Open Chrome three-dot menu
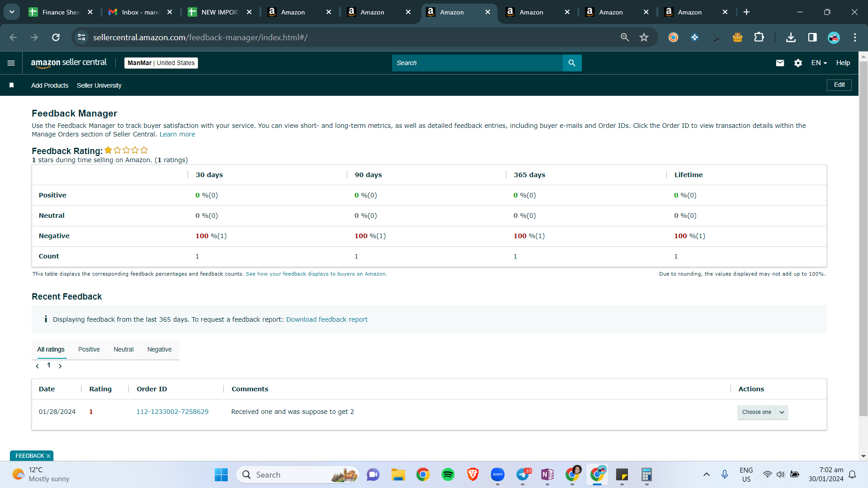Viewport: 868px width, 488px height. point(855,38)
